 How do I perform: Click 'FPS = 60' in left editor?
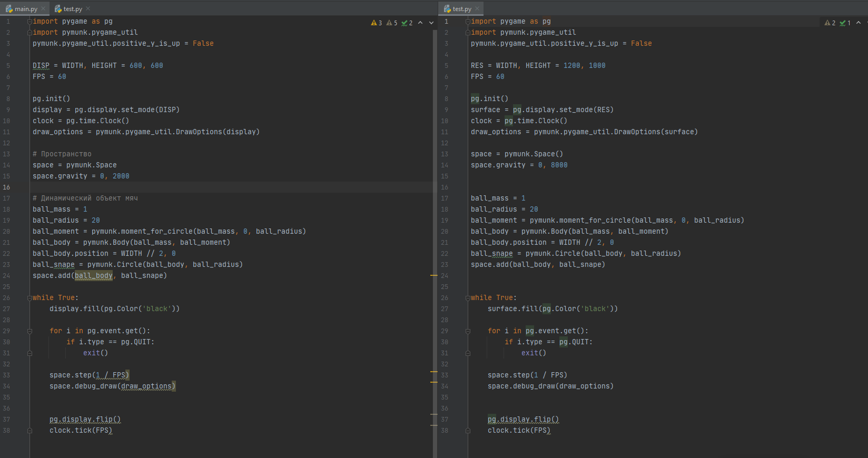50,77
